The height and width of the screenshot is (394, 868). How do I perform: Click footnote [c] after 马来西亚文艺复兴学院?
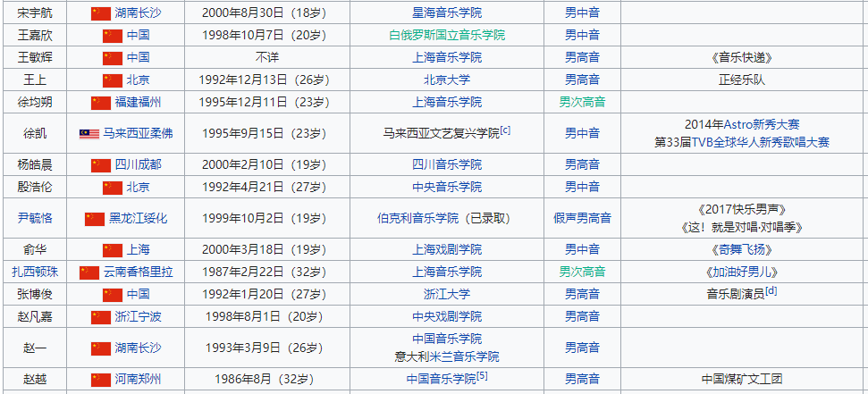tap(505, 130)
